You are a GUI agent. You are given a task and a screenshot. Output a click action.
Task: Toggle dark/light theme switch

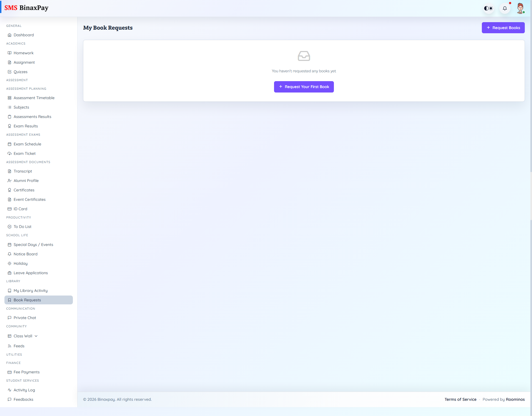point(488,8)
